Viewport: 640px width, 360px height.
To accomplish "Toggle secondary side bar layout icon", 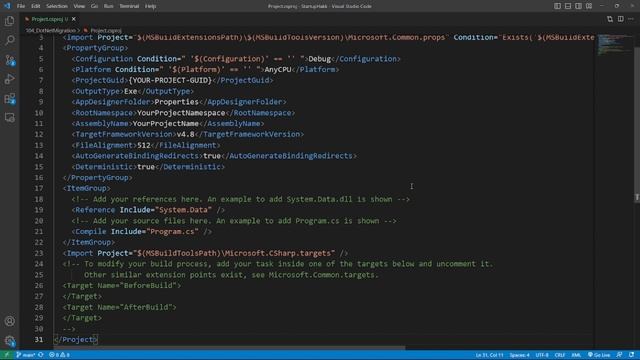I will point(578,6).
